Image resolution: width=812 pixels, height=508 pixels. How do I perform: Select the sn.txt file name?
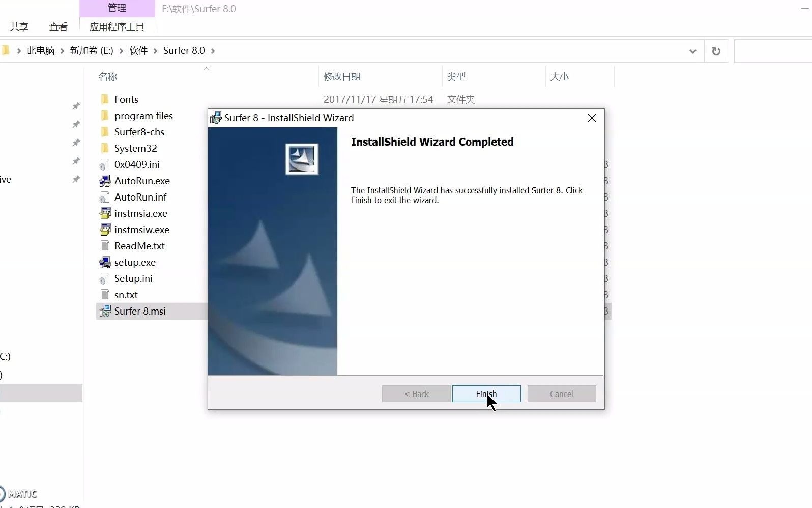(126, 295)
